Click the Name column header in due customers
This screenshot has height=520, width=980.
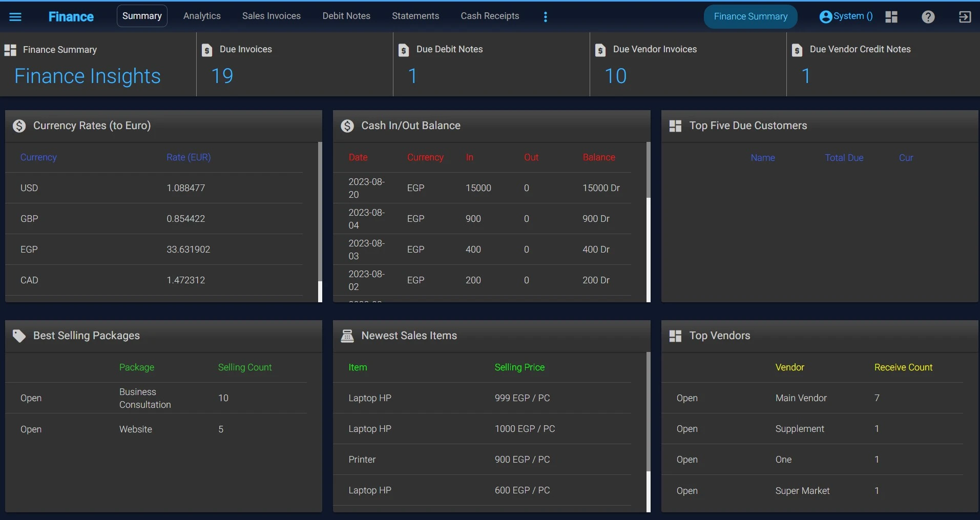[x=763, y=158]
